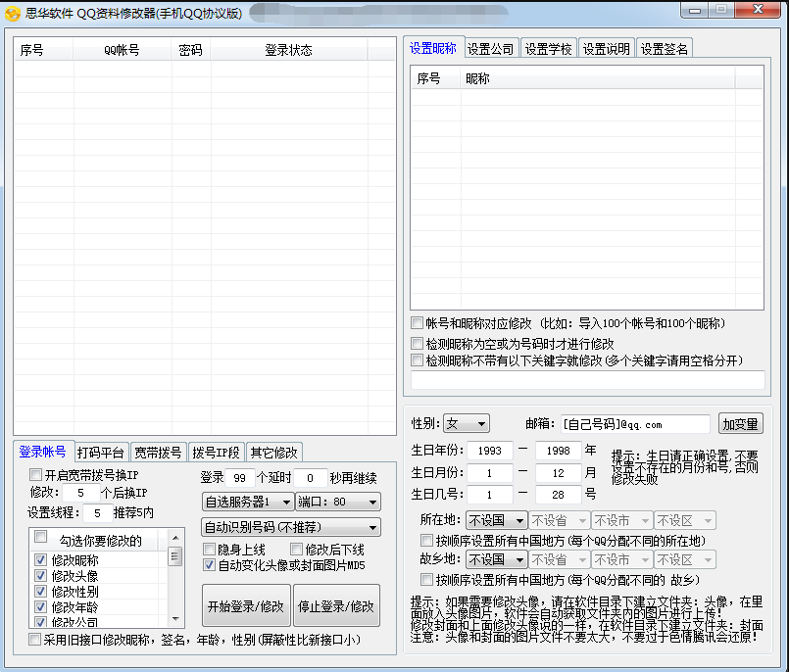Screen dimensions: 789x672
Task: Check 按顺序设置所有中国地方 for 故乡
Action: coord(426,580)
